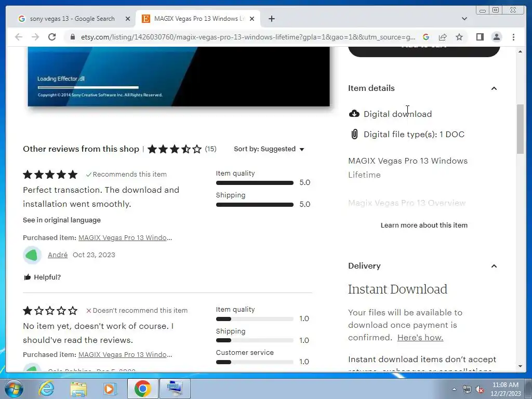The image size is (532, 399).
Task: Bookmark this page with the star icon
Action: pos(459,37)
